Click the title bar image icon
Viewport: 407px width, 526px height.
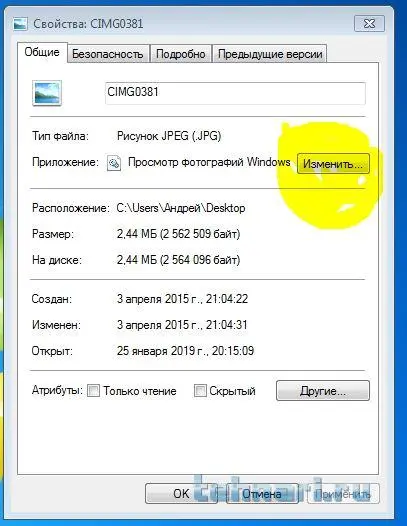[20, 24]
